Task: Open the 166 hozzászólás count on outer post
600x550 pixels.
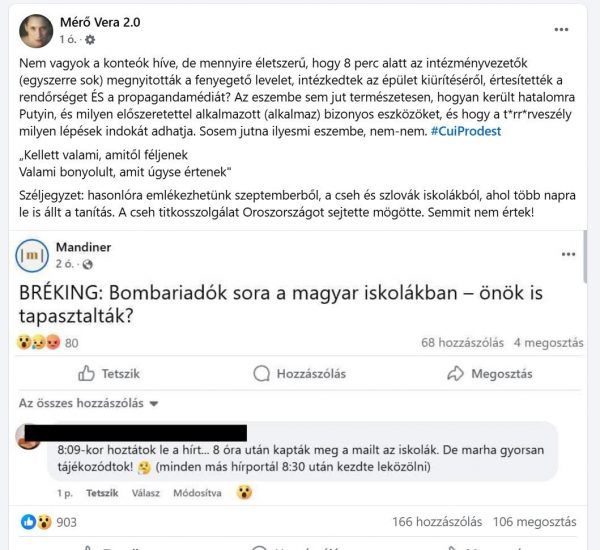Action: (437, 522)
